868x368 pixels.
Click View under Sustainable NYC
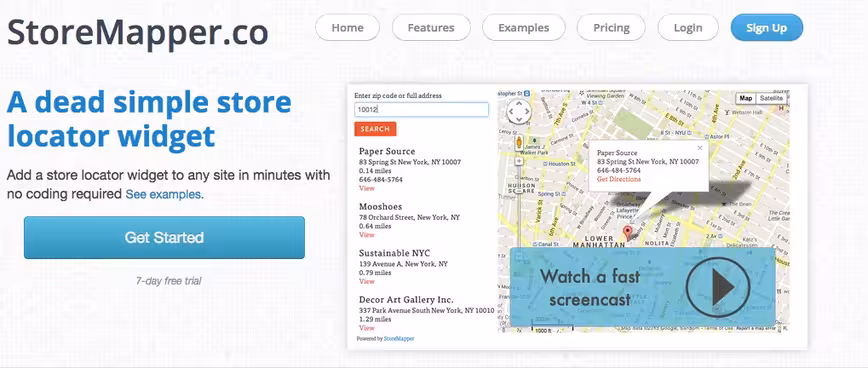tap(366, 281)
